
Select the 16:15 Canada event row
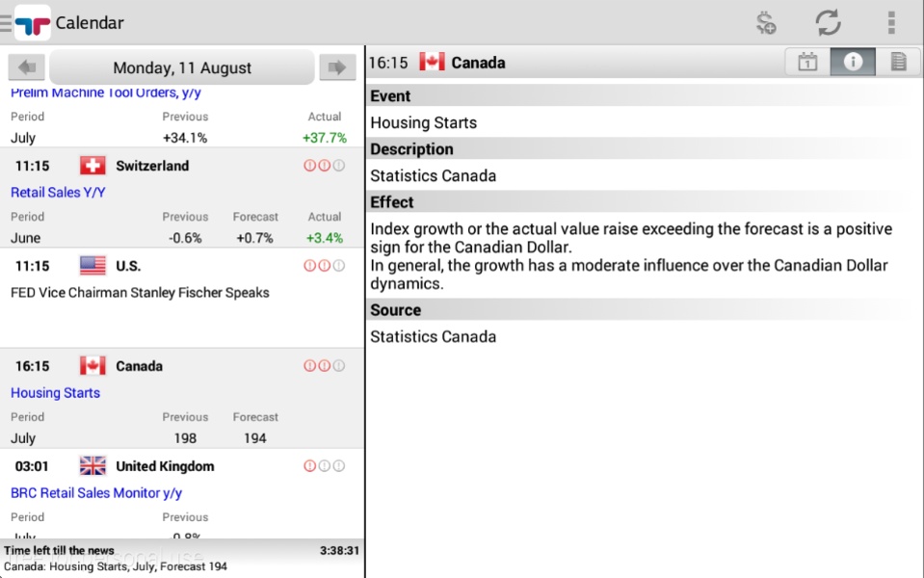pyautogui.click(x=182, y=398)
